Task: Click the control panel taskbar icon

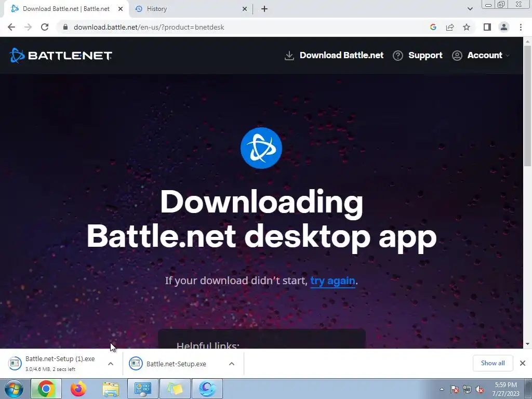Action: [142, 389]
